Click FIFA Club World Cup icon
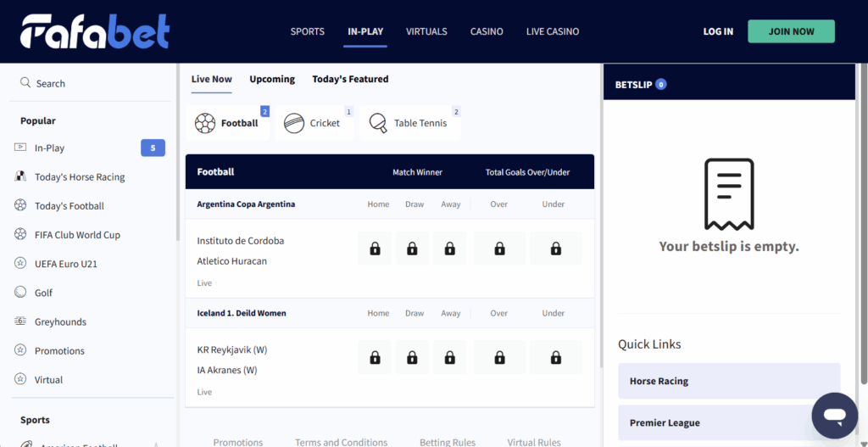The image size is (868, 447). tap(20, 234)
